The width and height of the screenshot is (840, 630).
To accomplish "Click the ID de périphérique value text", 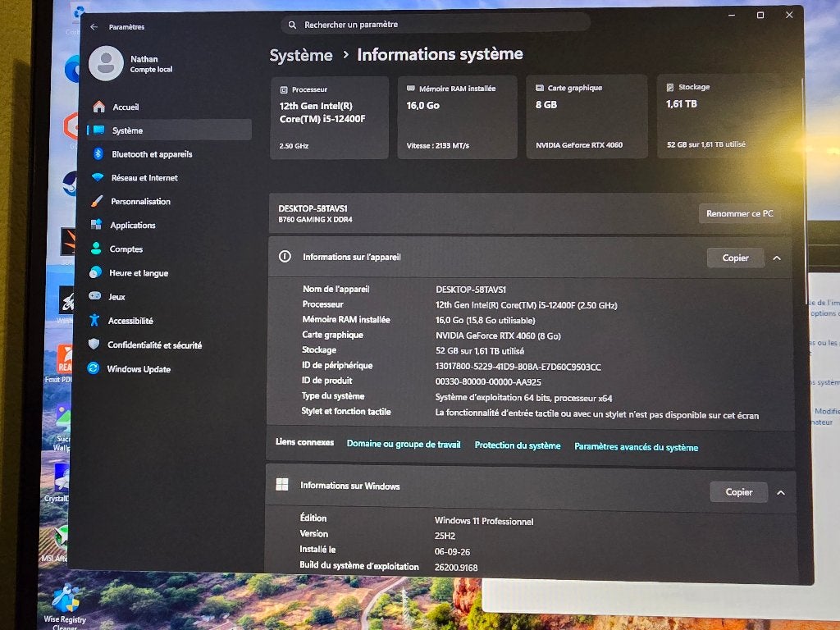I will (518, 367).
